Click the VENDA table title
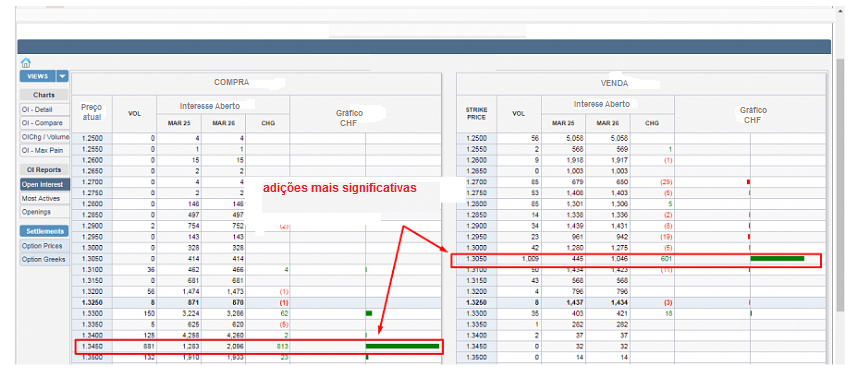Viewport: 851px width, 377px height. 615,84
